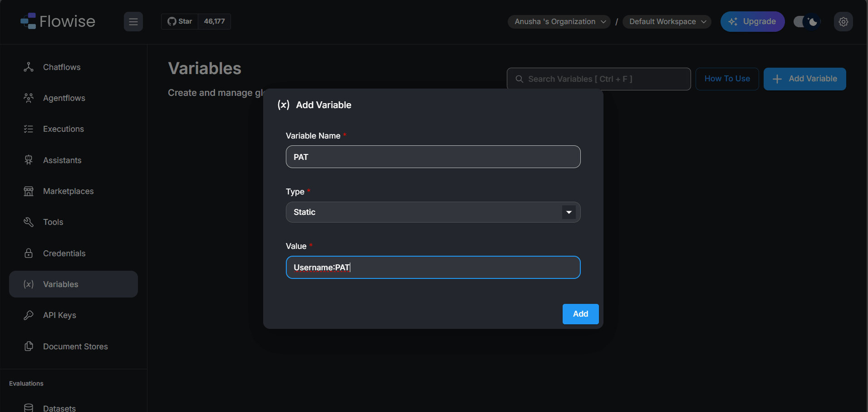This screenshot has height=412, width=868.
Task: Toggle the hamburger sidebar menu
Action: pos(133,22)
